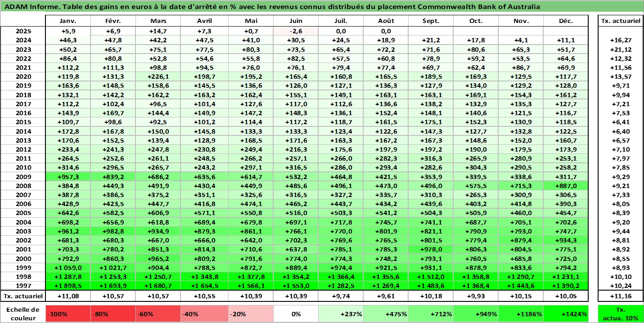The height and width of the screenshot is (323, 644).
Task: Click the +934,3 cell in December 2002
Action: pos(566,240)
